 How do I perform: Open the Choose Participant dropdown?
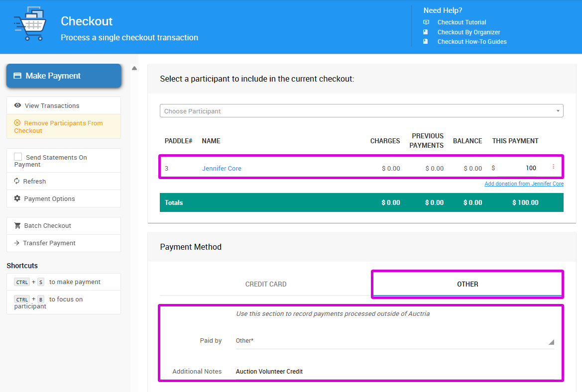[x=361, y=111]
